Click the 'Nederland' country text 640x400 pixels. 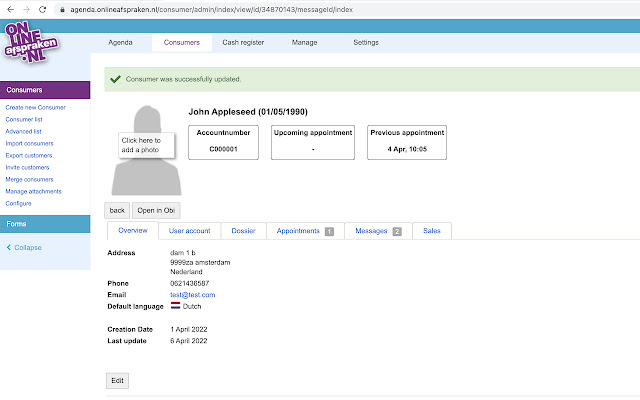click(186, 272)
